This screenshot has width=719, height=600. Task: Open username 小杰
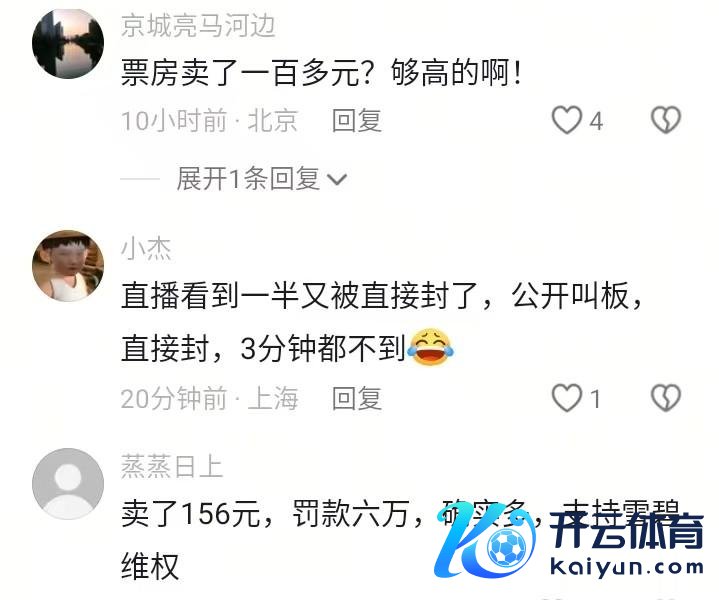146,249
